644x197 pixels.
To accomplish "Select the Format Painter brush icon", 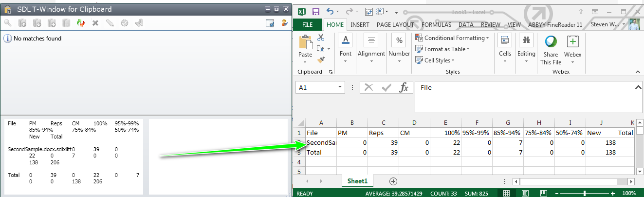I will point(321,60).
